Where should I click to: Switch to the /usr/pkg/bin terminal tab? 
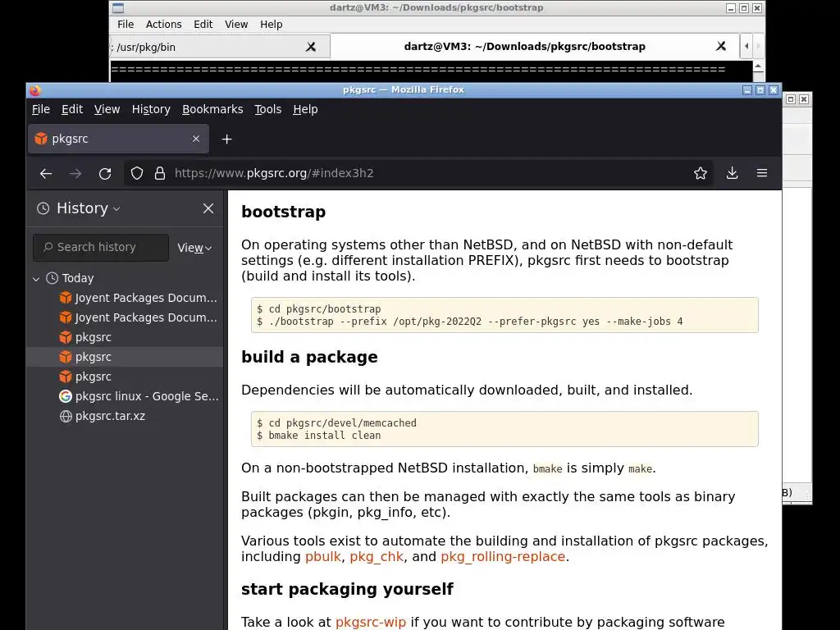coord(220,47)
